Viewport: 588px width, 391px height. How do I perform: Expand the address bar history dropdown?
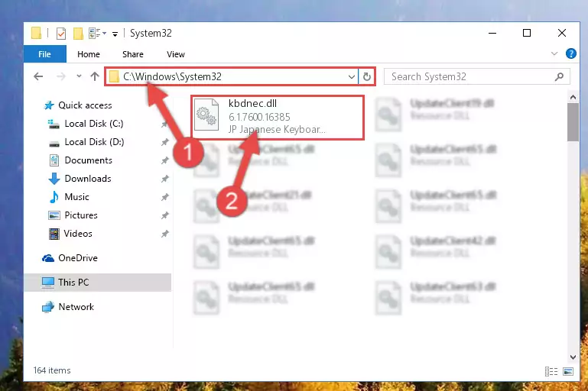tap(352, 77)
